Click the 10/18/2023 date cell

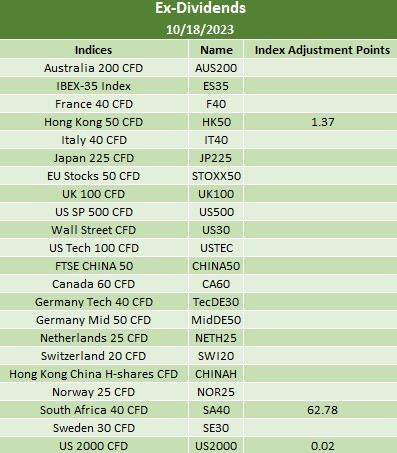tap(200, 30)
